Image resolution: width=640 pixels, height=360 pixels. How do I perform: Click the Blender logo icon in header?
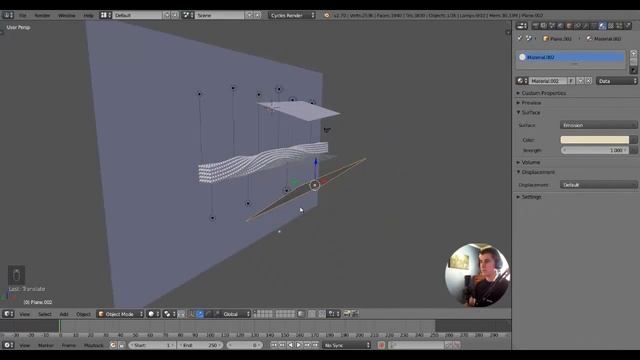tap(327, 15)
